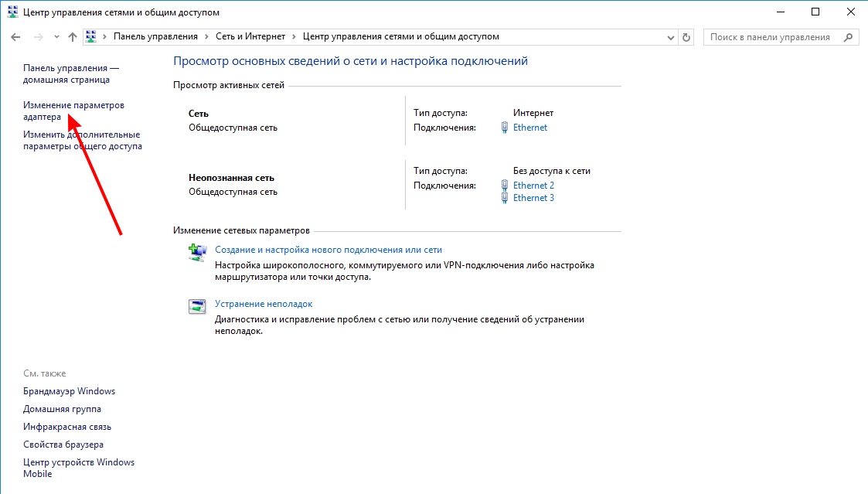Click the control panel icon in address bar
Image resolution: width=868 pixels, height=494 pixels.
point(92,37)
